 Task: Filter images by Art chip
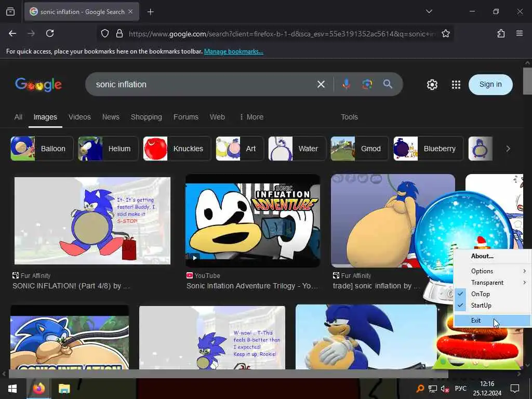pos(240,149)
